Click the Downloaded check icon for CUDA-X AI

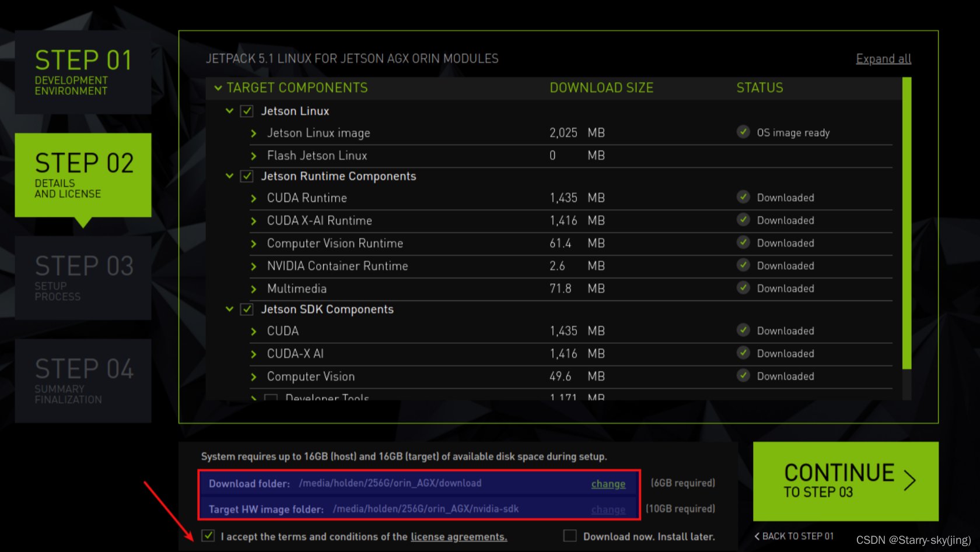(743, 353)
